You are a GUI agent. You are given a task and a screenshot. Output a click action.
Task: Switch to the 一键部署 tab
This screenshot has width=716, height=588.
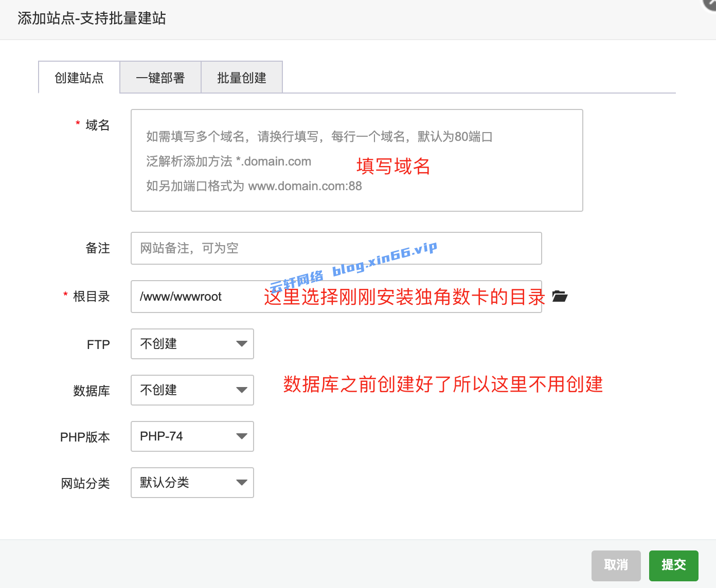coord(160,78)
